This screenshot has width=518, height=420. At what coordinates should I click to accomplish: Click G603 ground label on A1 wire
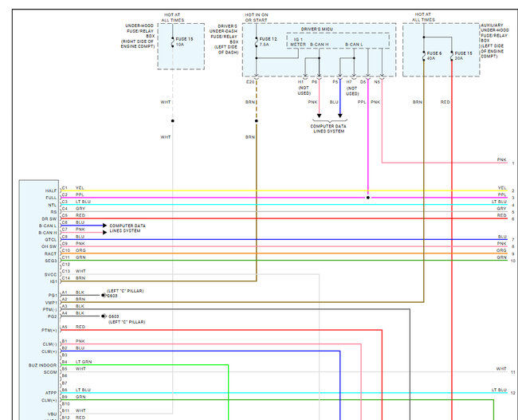pyautogui.click(x=112, y=296)
